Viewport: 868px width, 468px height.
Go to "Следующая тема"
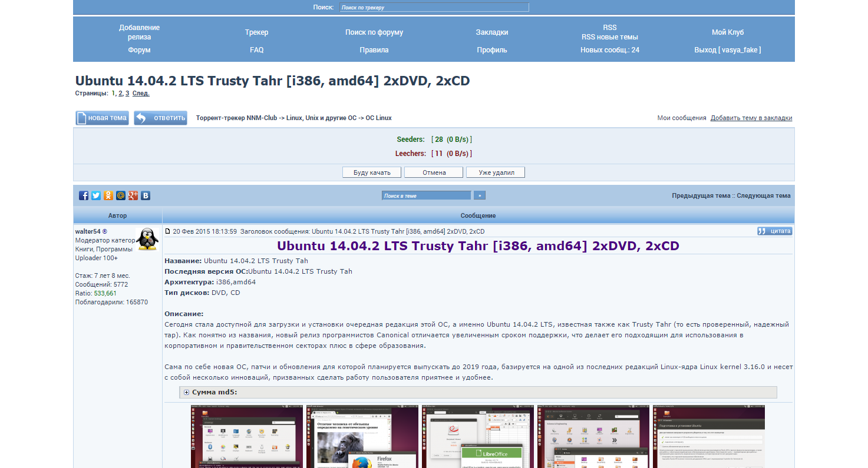point(764,196)
